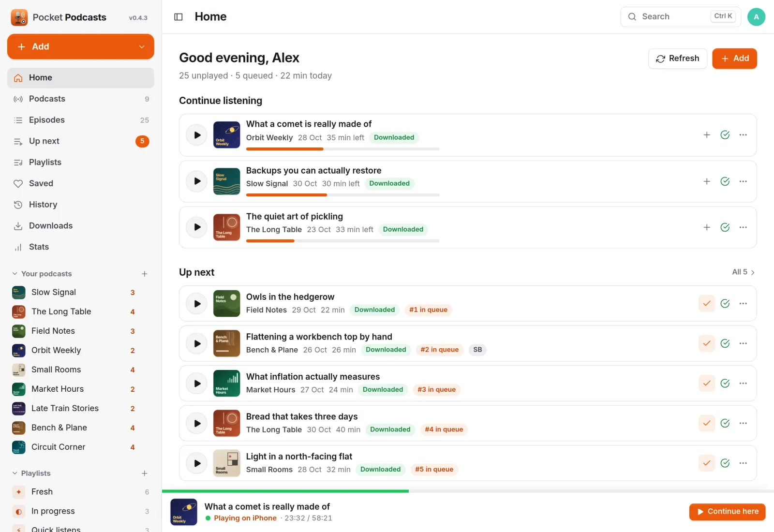This screenshot has height=532, width=774.
Task: Mark The quiet art of pickling as played
Action: [725, 227]
